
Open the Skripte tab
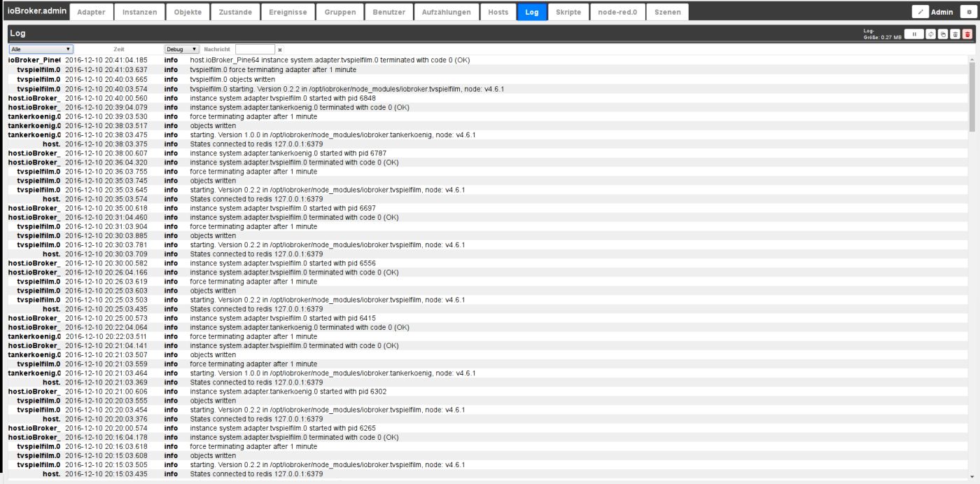pos(568,12)
